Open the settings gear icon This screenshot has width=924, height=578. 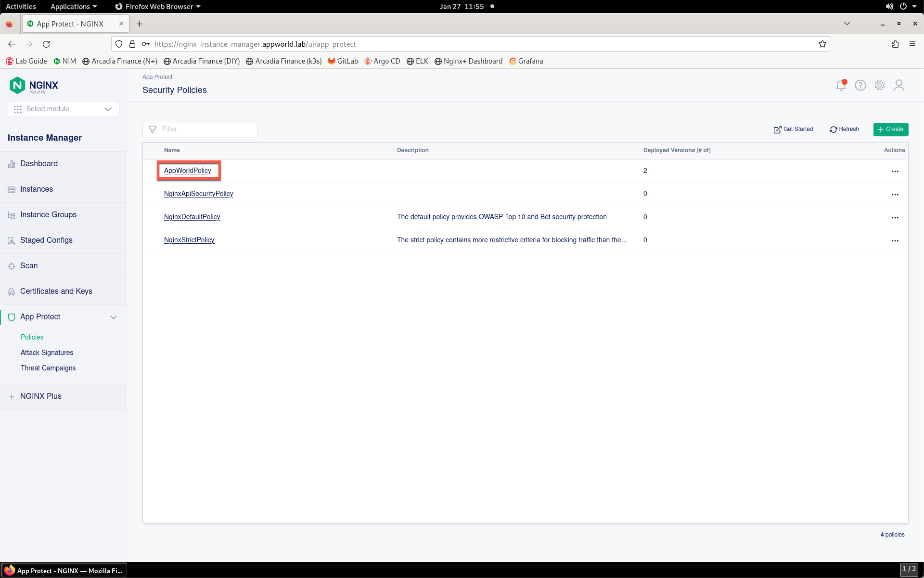pos(879,85)
